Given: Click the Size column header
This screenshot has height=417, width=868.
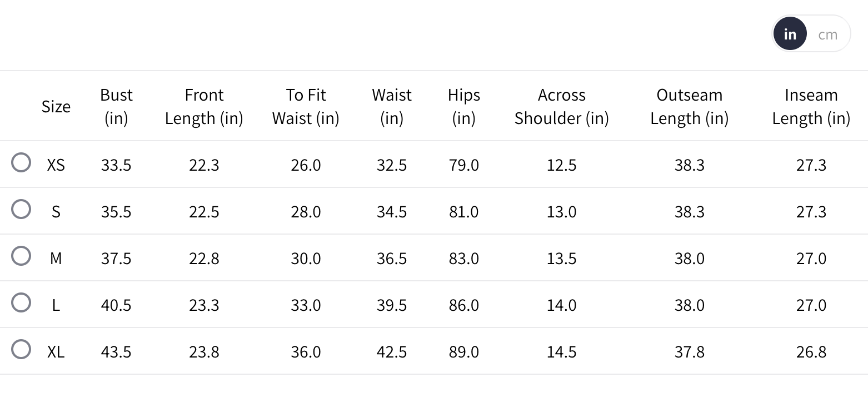Looking at the screenshot, I should coord(56,106).
